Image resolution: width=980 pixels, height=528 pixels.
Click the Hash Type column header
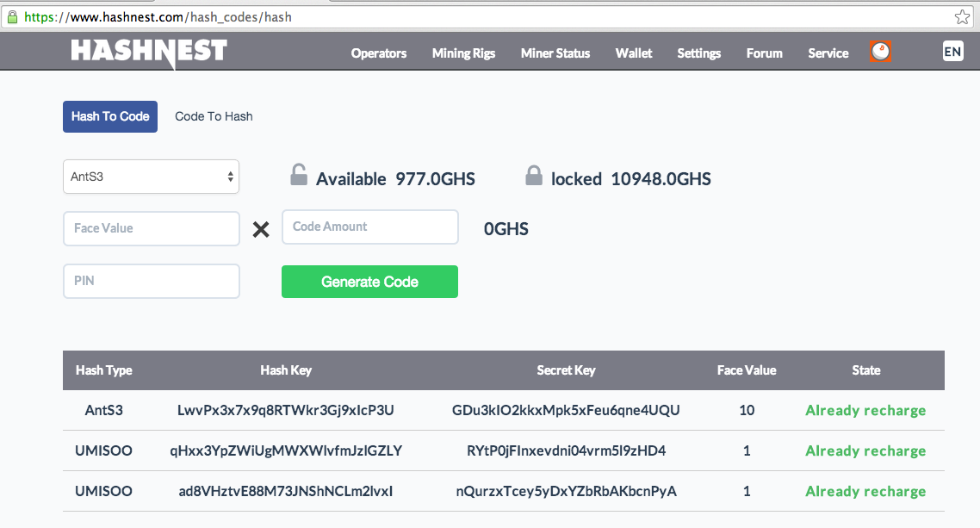click(x=103, y=370)
